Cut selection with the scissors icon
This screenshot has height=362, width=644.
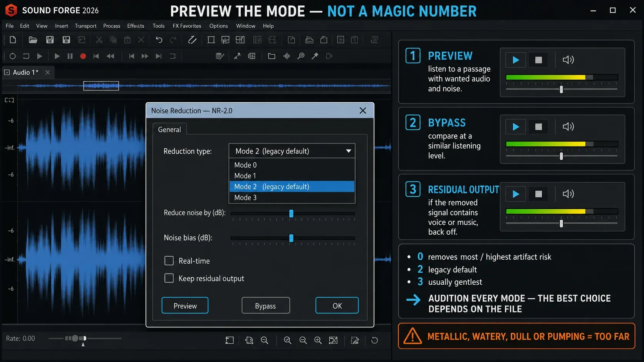click(x=99, y=40)
